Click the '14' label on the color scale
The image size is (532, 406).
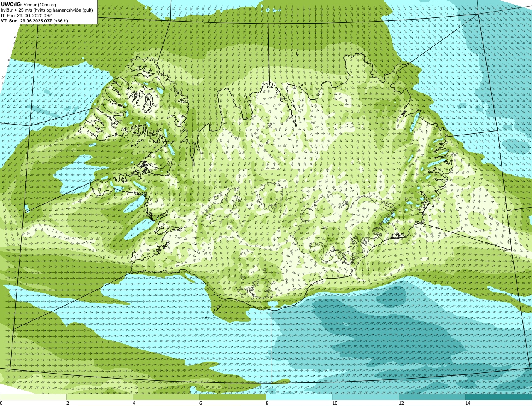coord(468,403)
